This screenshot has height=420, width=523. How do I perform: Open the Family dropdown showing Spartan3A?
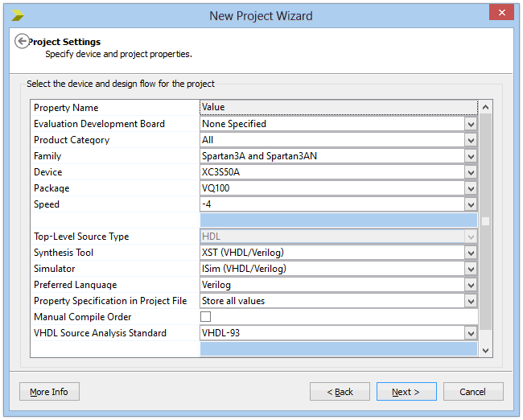point(471,156)
